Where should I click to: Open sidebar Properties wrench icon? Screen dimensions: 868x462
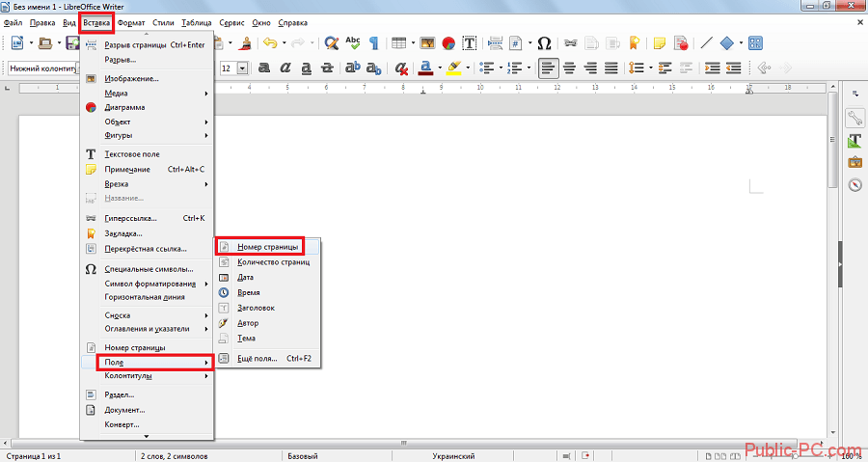(854, 119)
